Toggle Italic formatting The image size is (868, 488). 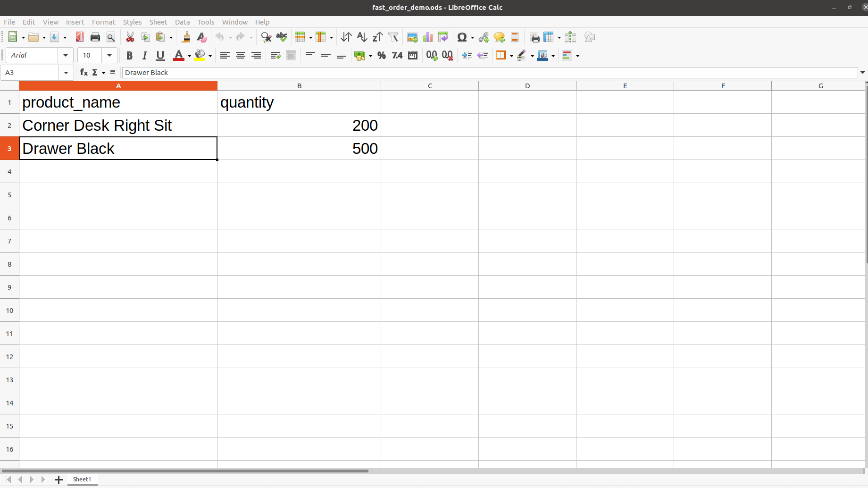pyautogui.click(x=145, y=56)
